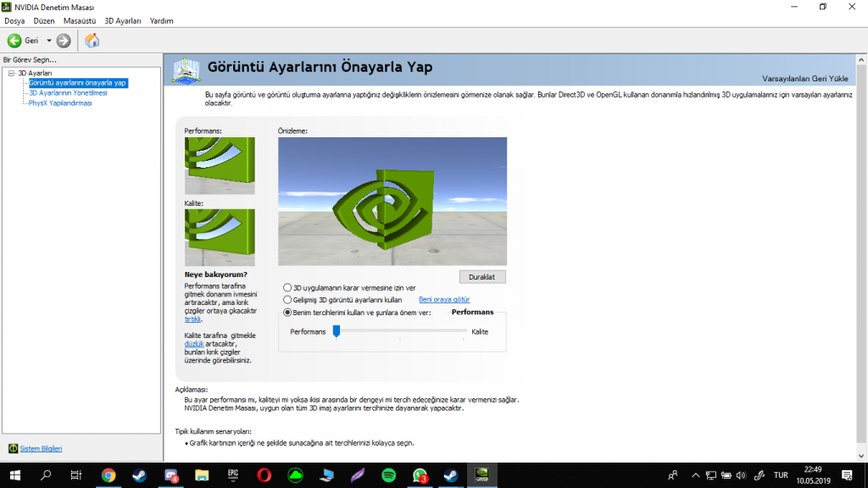Viewport: 868px width, 488px height.
Task: Open the battery tray icon
Action: 726,475
